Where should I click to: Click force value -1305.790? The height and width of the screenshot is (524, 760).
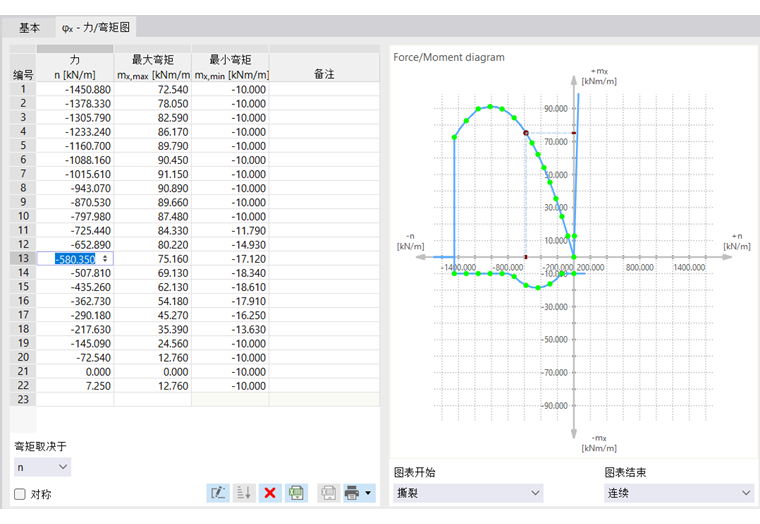pyautogui.click(x=75, y=118)
